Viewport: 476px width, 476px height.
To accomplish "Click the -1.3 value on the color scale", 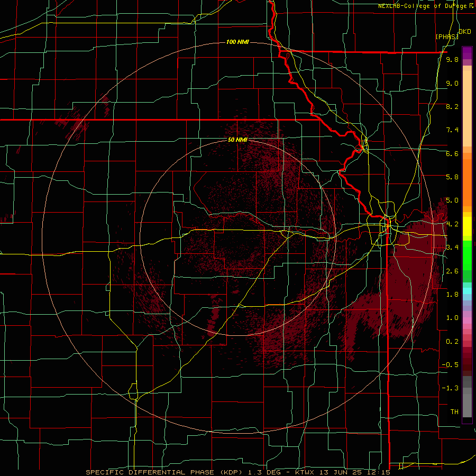I will tap(450, 388).
